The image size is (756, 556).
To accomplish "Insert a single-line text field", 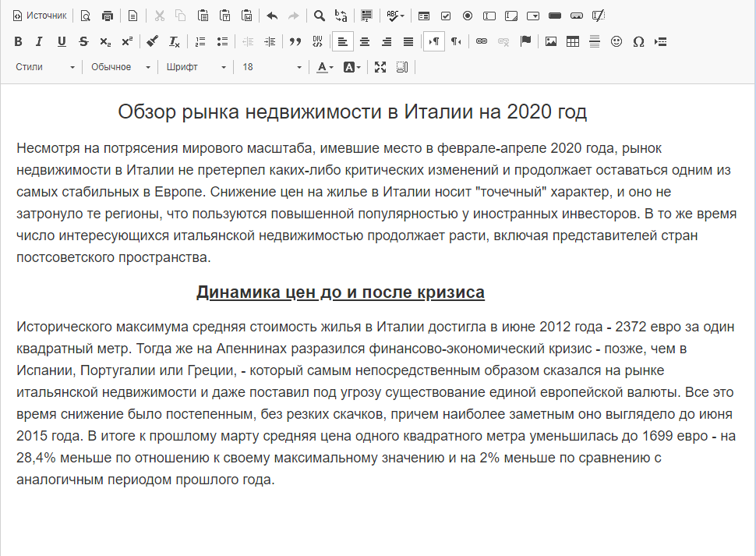I will [x=489, y=16].
